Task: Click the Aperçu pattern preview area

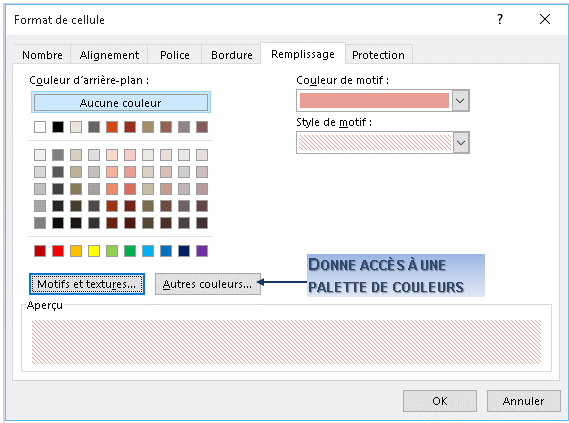Action: [286, 342]
